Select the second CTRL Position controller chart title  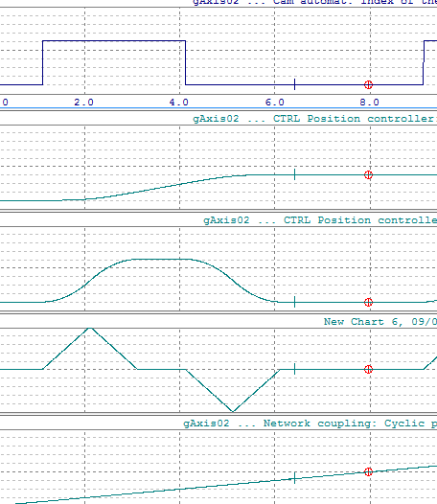pos(320,220)
